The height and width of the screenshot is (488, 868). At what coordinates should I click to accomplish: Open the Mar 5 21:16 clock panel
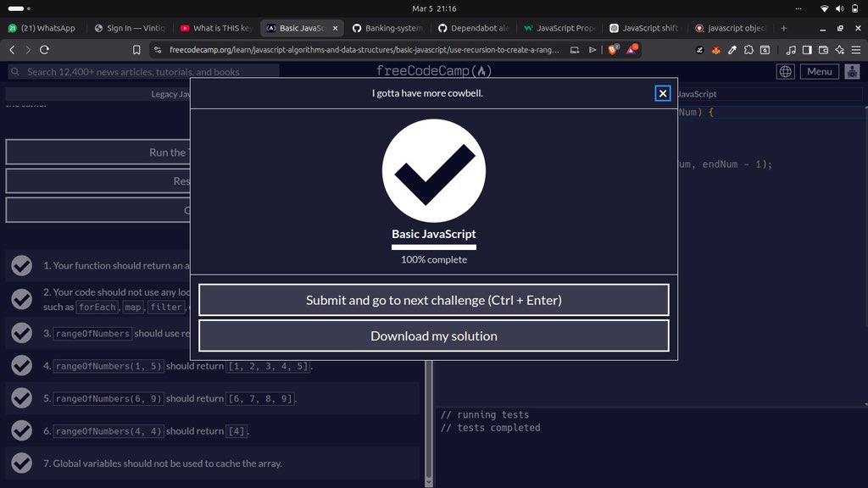(434, 8)
